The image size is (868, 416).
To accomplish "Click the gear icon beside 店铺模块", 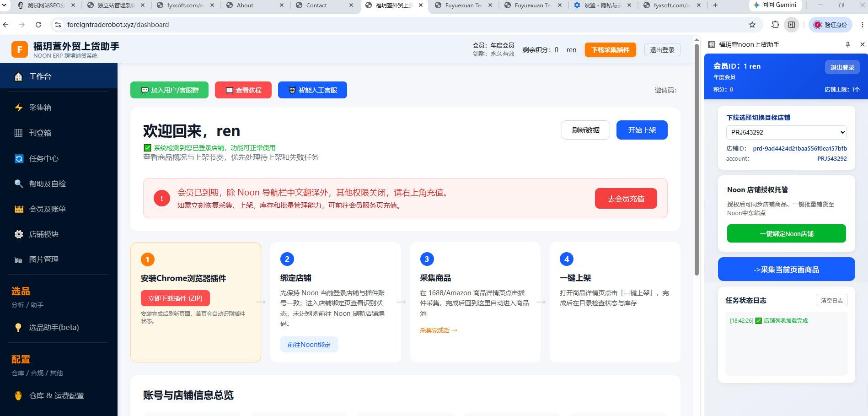I will pyautogui.click(x=19, y=234).
